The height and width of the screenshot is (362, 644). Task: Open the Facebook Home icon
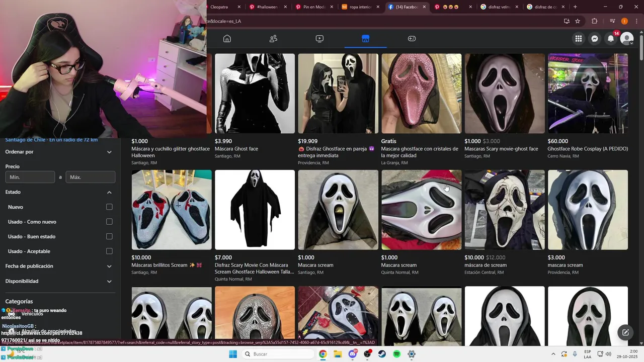tap(227, 39)
